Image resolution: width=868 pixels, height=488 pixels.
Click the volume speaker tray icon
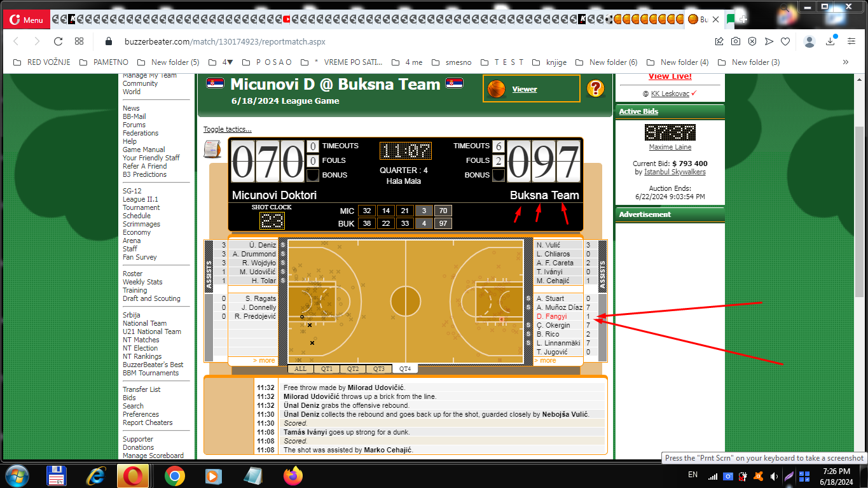[x=774, y=476]
